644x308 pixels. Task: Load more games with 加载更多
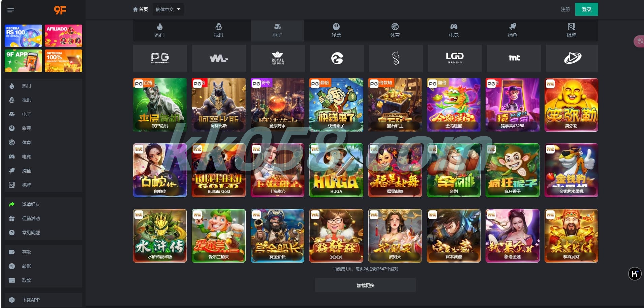366,285
